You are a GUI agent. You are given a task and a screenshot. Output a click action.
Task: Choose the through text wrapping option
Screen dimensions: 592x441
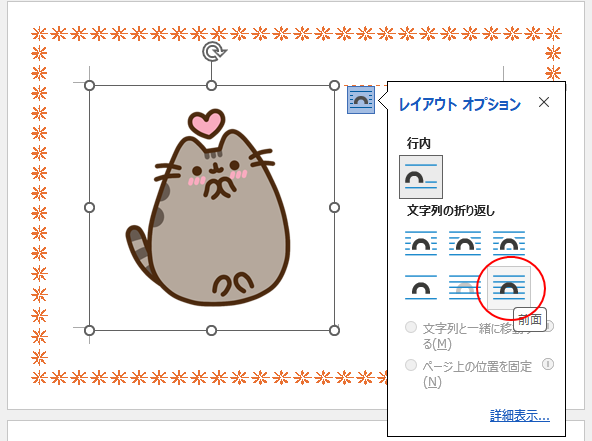pyautogui.click(x=509, y=244)
